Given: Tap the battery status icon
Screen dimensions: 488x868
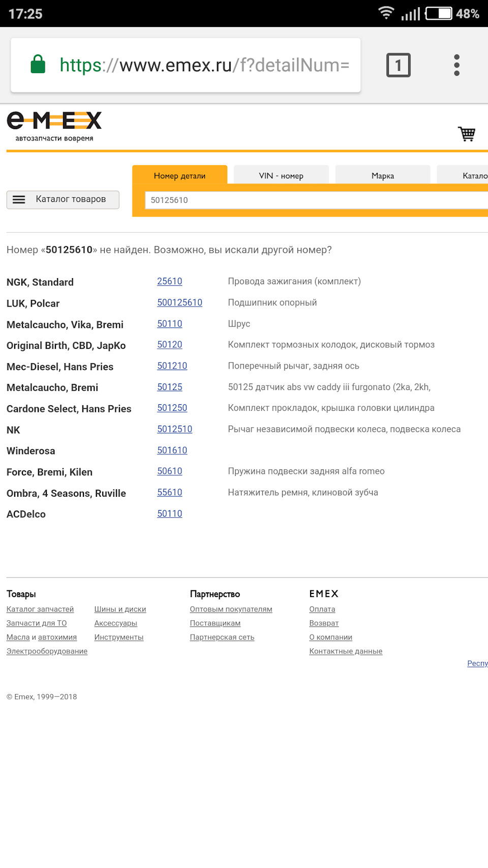Looking at the screenshot, I should coord(439,13).
